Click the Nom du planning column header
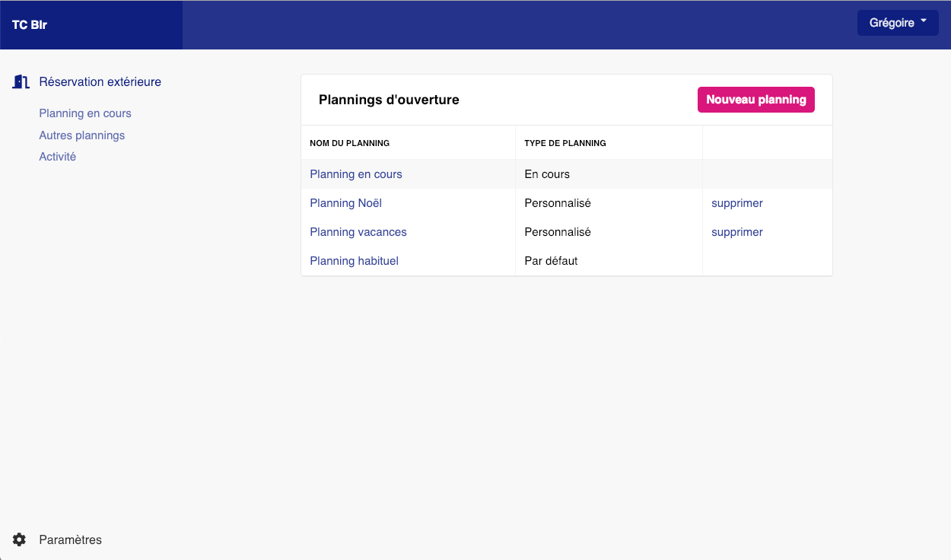Screen dimensions: 951x560 [x=350, y=143]
